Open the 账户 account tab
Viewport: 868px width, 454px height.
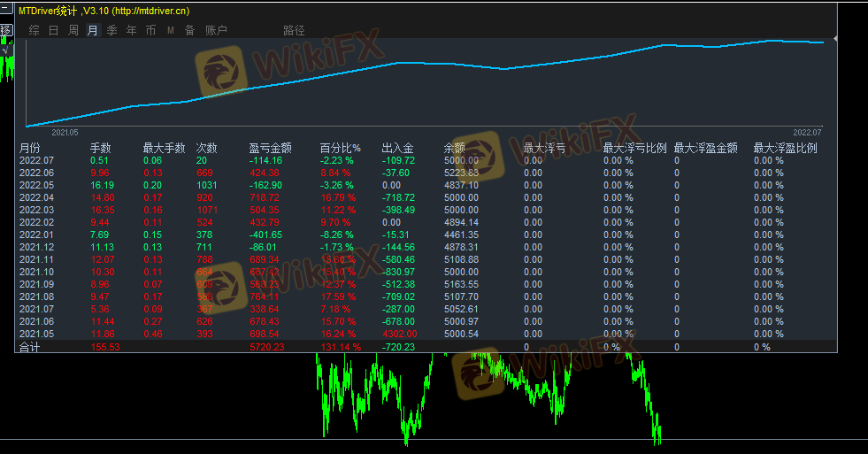pos(216,30)
